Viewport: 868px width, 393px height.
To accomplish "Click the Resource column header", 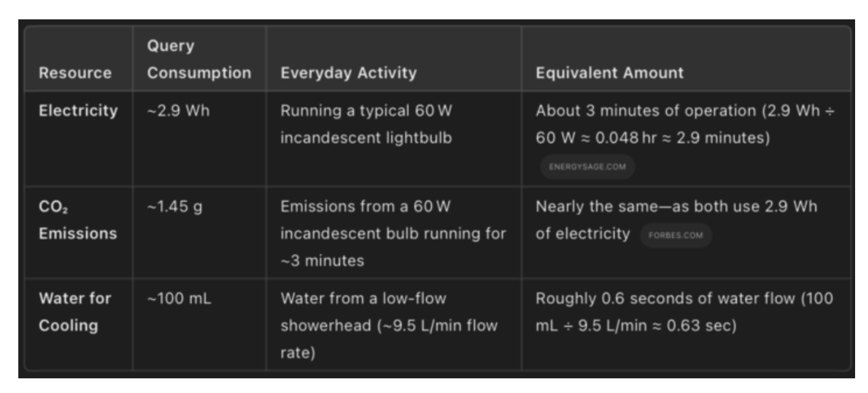I will (75, 73).
